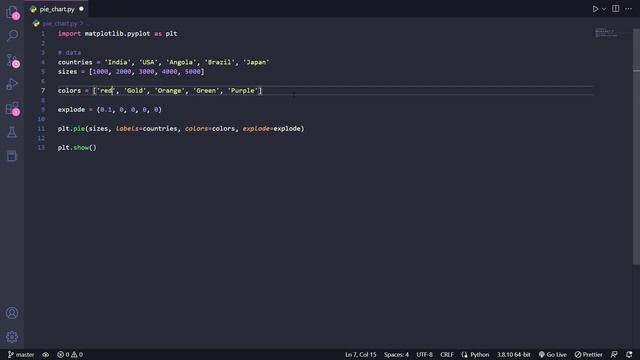
Task: Start Go Live server
Action: pos(553,355)
